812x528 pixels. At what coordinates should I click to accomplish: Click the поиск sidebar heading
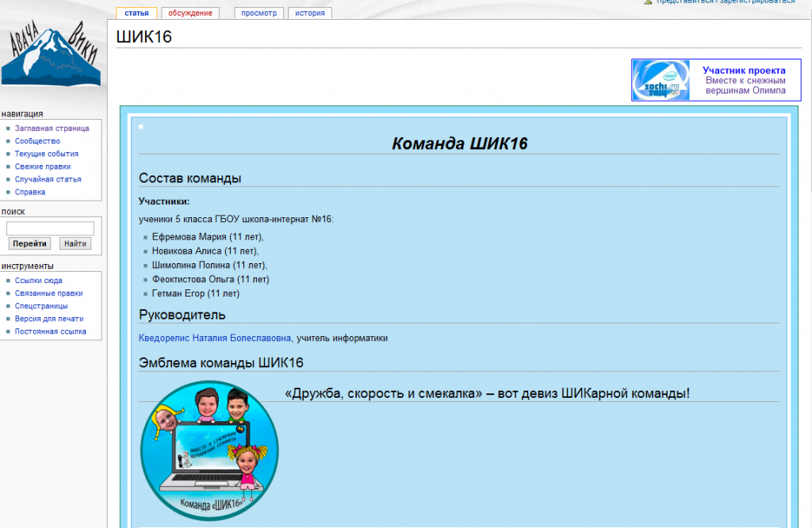pyautogui.click(x=13, y=211)
